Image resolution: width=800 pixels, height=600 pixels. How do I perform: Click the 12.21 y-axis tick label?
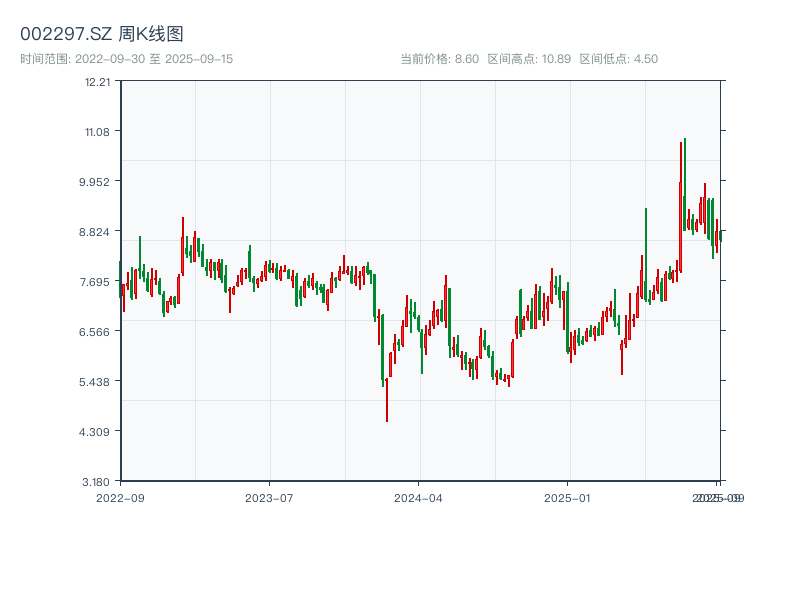(x=98, y=81)
